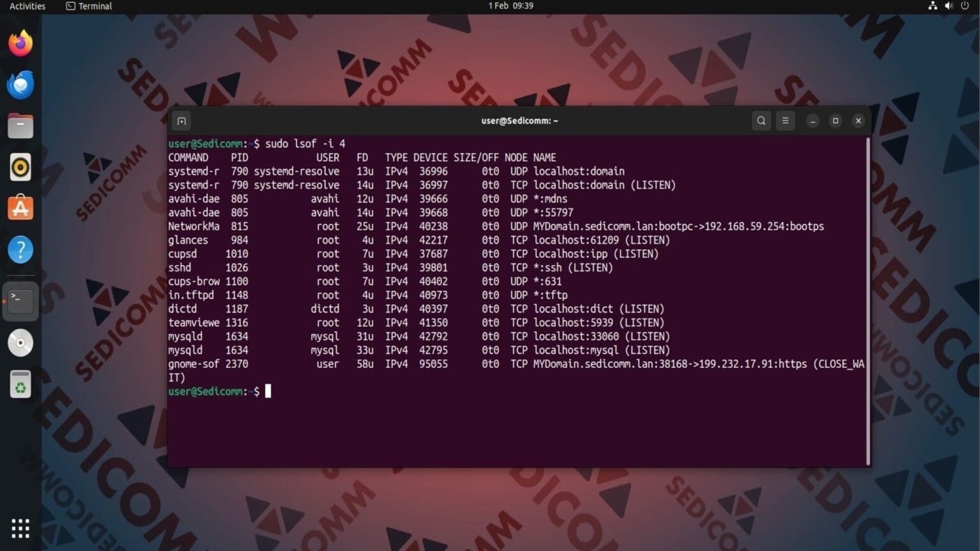
Task: Maximize the terminal window
Action: tap(836, 121)
